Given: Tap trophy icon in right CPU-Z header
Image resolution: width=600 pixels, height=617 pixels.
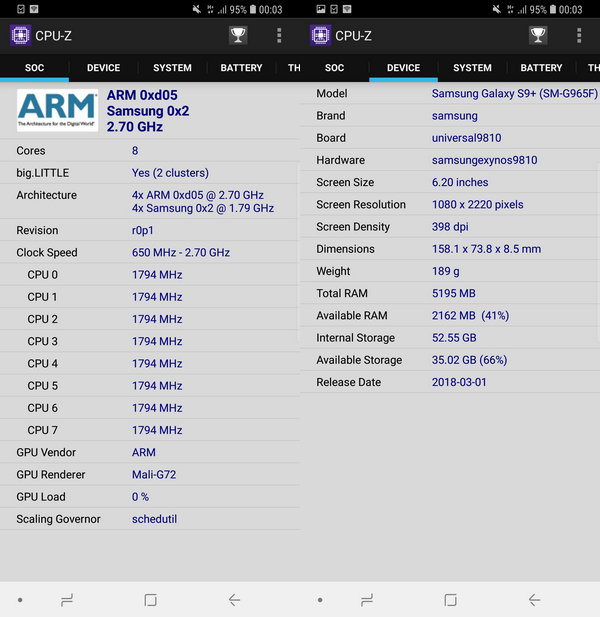Looking at the screenshot, I should tap(538, 35).
